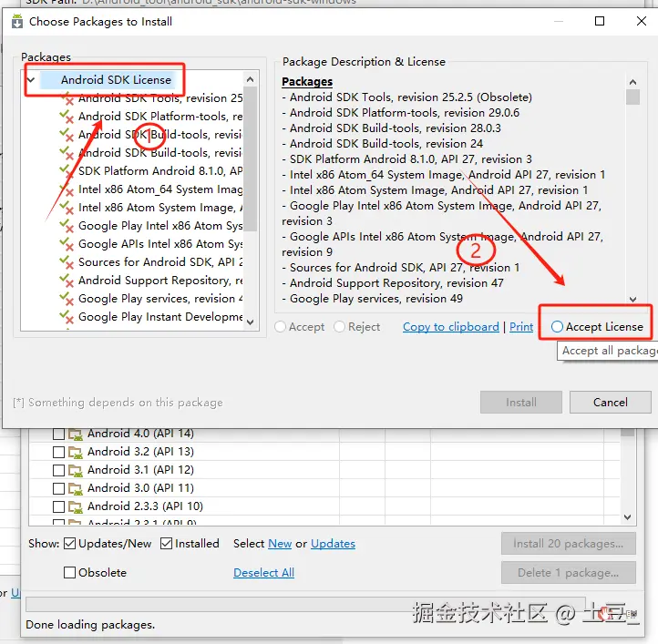Image resolution: width=658 pixels, height=644 pixels.
Task: Click the license description scroll up arrow
Action: [x=632, y=82]
